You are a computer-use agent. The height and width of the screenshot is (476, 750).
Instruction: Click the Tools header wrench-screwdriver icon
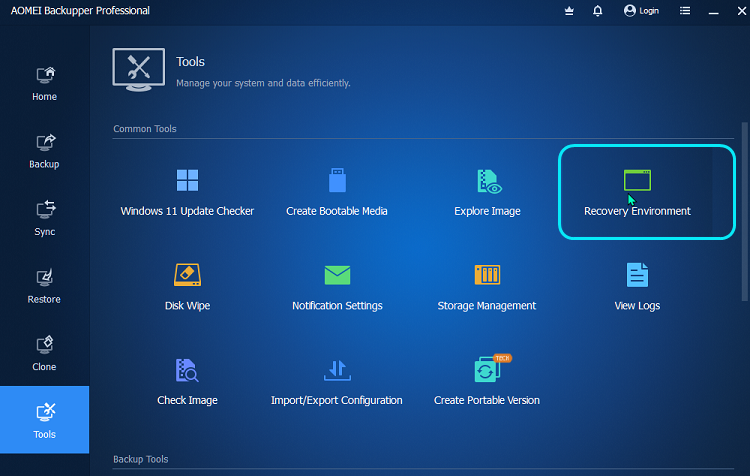pyautogui.click(x=139, y=69)
